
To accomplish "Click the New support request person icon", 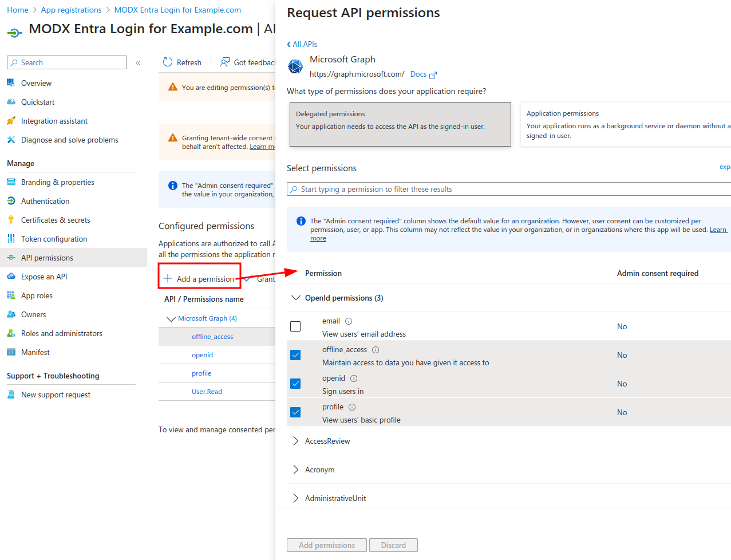I will [11, 395].
